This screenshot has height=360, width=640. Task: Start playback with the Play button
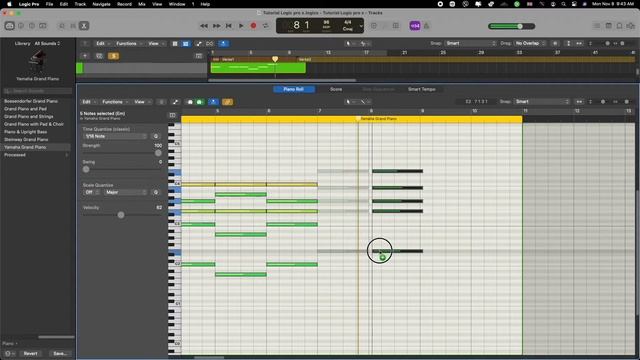[241, 26]
